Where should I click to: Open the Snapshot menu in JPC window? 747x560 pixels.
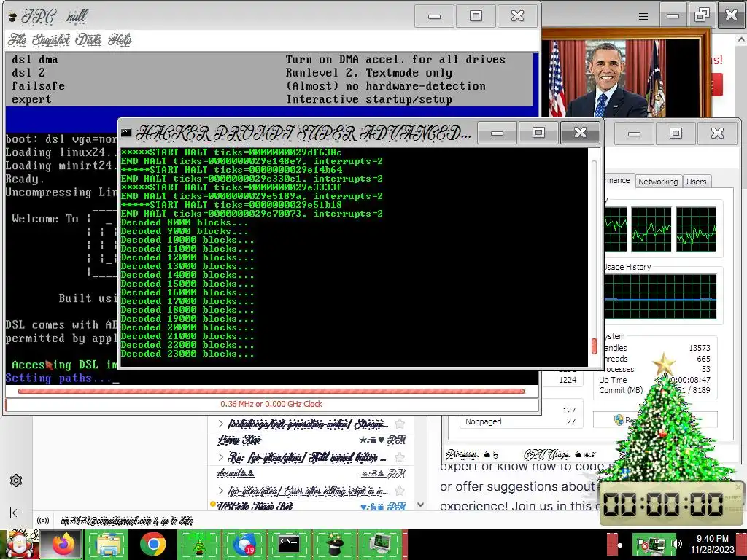point(51,39)
